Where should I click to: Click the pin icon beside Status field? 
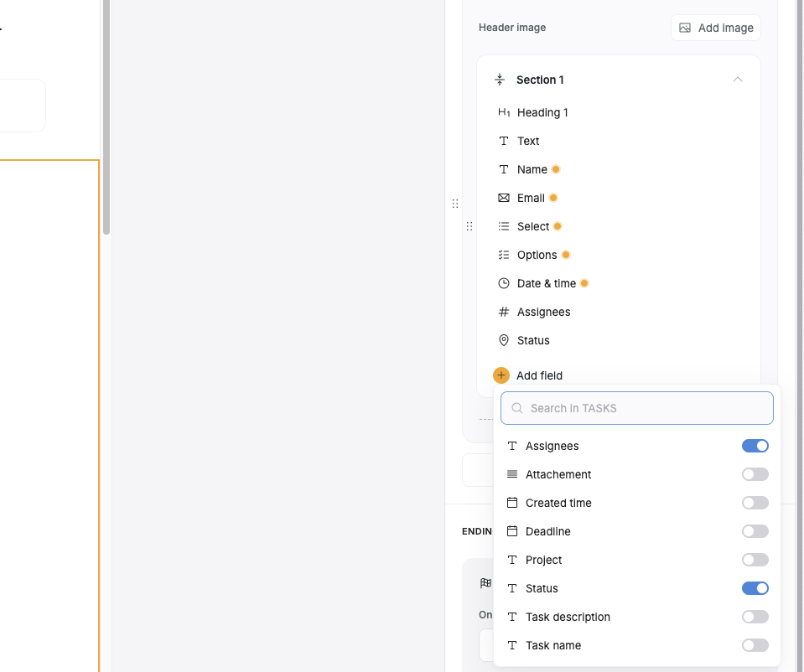[x=504, y=340]
